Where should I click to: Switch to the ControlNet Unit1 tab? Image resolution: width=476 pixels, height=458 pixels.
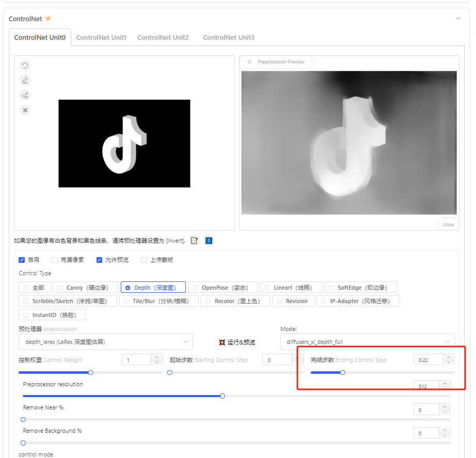101,37
